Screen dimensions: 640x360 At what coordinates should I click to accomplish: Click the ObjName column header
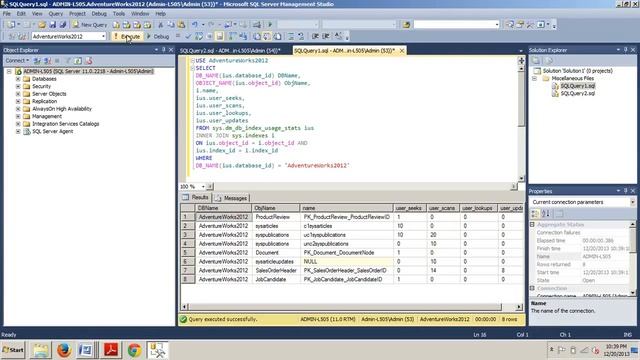[276, 208]
